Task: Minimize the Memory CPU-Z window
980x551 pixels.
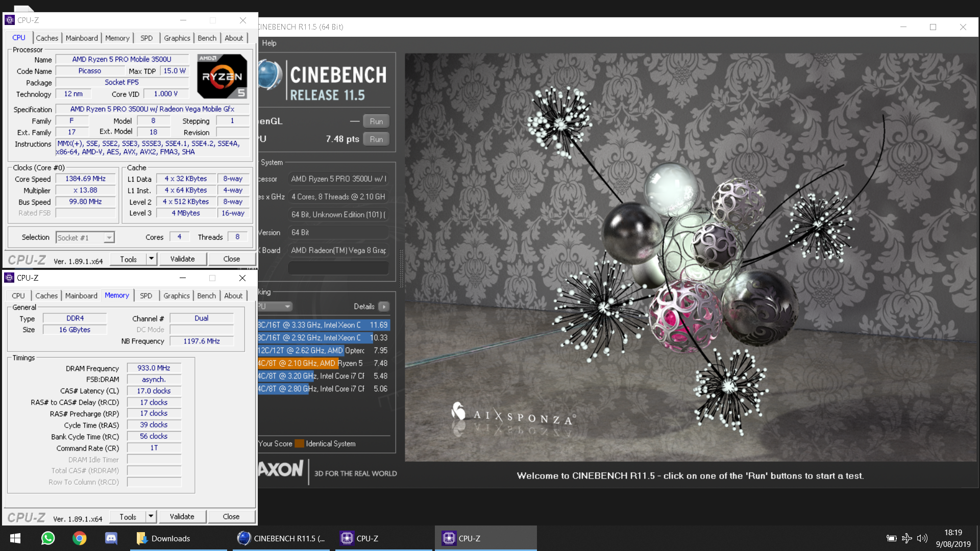Action: coord(183,278)
